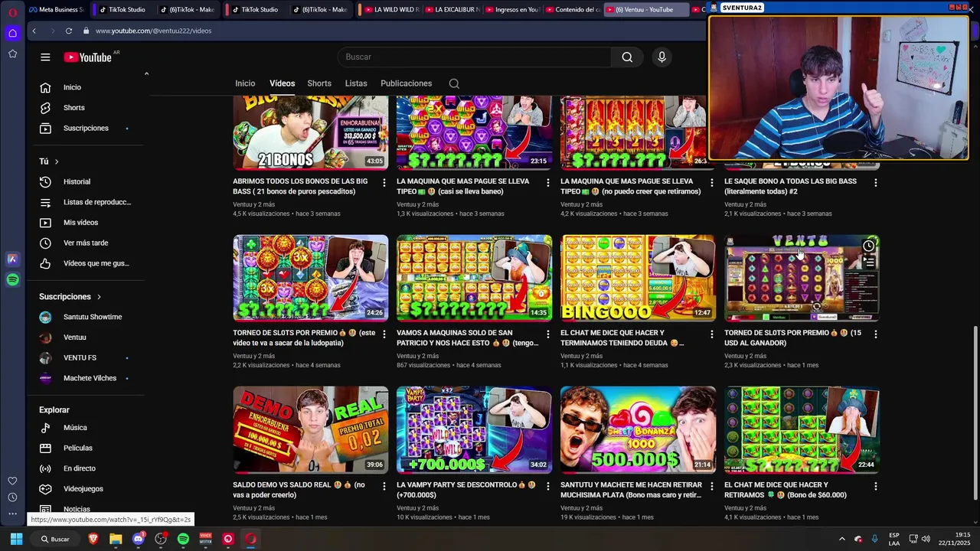Image resolution: width=980 pixels, height=551 pixels.
Task: Open options for ABRIMOS TODOS LOS BONOS video
Action: tap(384, 182)
